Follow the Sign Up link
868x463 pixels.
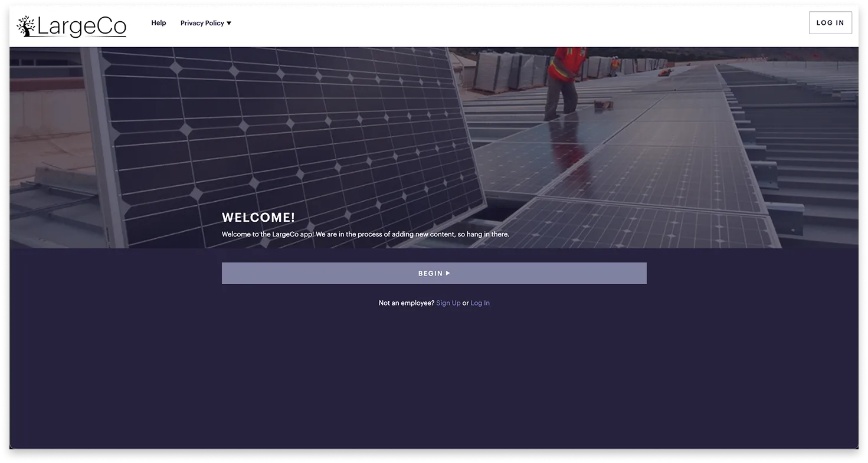coord(448,303)
